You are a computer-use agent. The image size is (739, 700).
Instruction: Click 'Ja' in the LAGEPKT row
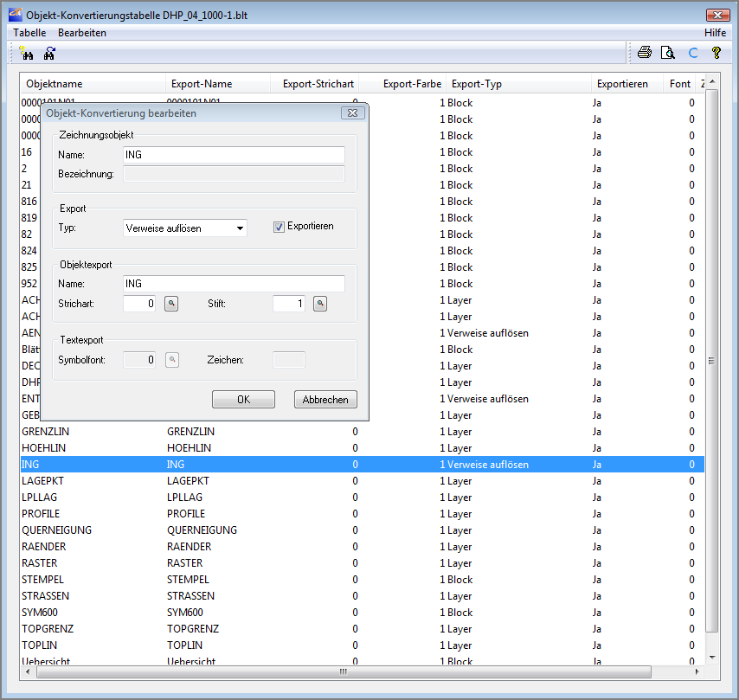597,481
